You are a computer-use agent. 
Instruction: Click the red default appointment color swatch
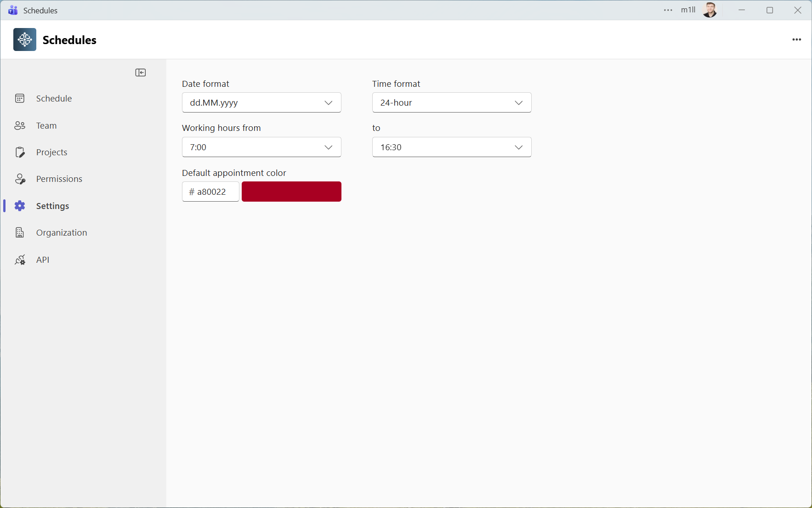pyautogui.click(x=291, y=192)
